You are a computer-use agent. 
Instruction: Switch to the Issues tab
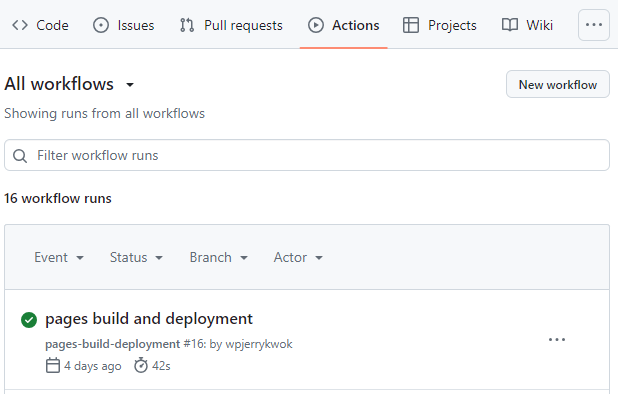pyautogui.click(x=124, y=25)
